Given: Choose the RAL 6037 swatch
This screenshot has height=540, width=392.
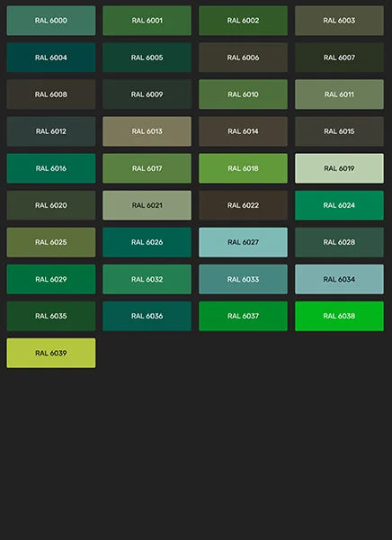Looking at the screenshot, I should point(243,316).
